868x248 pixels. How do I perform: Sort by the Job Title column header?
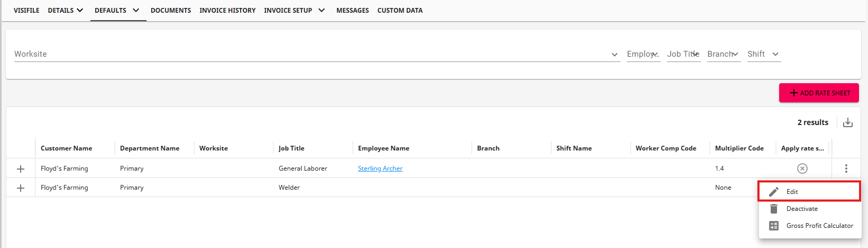(x=291, y=148)
